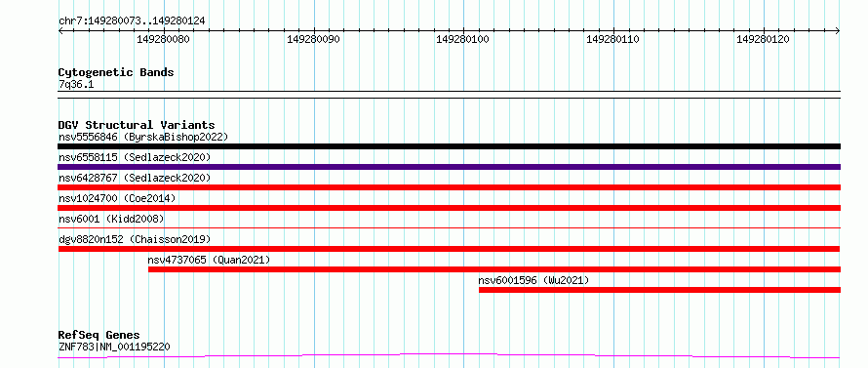This screenshot has height=368, width=868.
Task: Click ruler tick label 149280090
Action: 313,39
